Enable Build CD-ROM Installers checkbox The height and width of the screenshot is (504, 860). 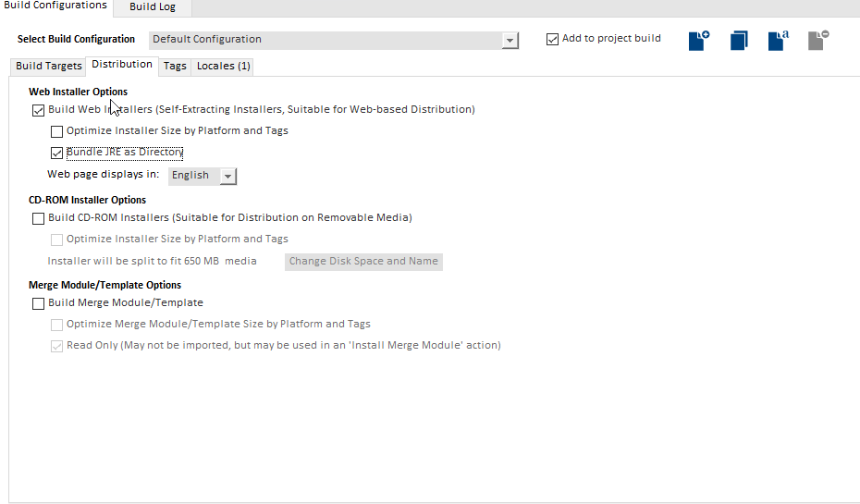click(38, 219)
